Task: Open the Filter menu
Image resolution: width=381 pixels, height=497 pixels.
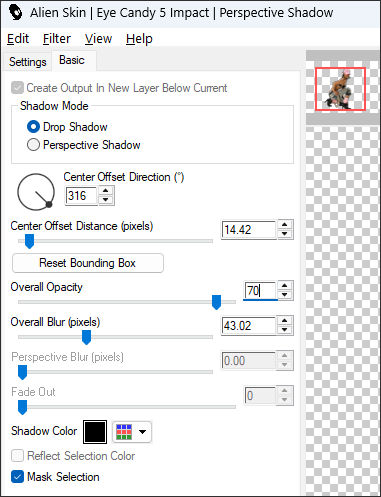Action: (57, 39)
